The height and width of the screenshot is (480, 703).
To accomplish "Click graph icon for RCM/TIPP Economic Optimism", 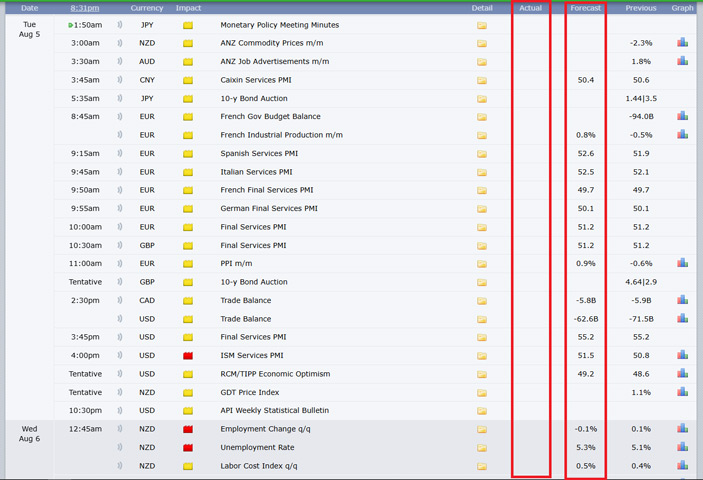I will (x=682, y=374).
